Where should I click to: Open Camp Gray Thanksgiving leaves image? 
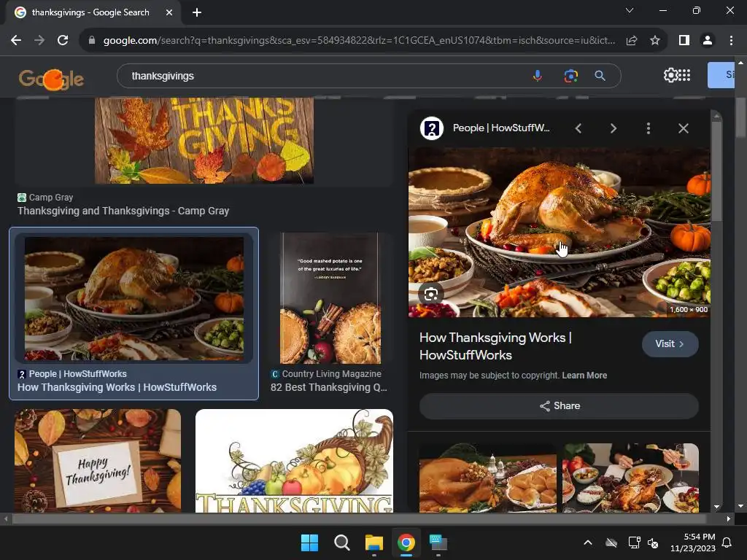click(x=204, y=141)
